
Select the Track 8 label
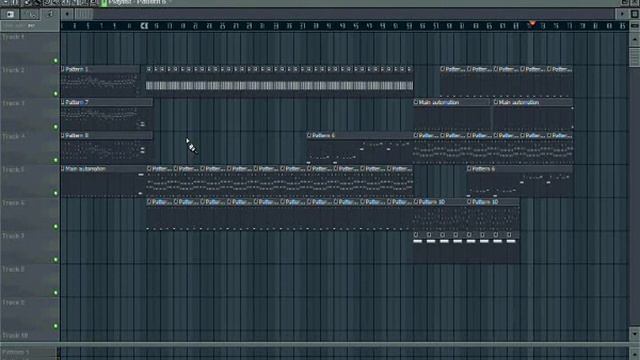click(x=13, y=269)
